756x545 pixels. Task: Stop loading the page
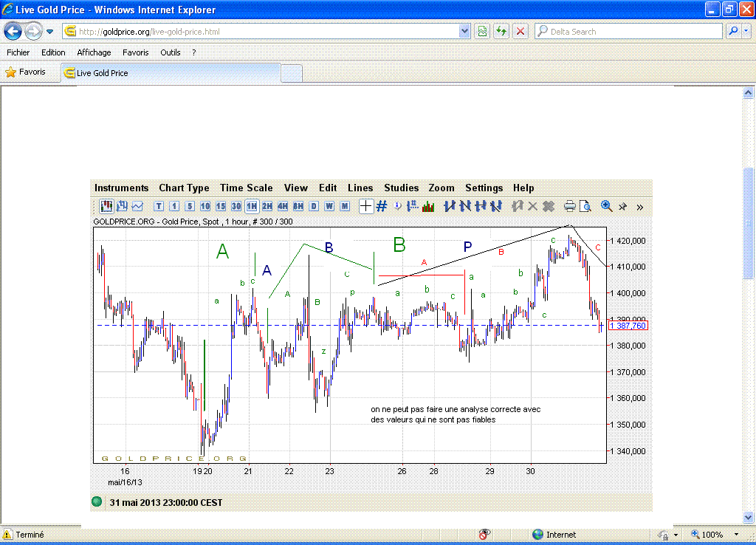click(x=520, y=31)
